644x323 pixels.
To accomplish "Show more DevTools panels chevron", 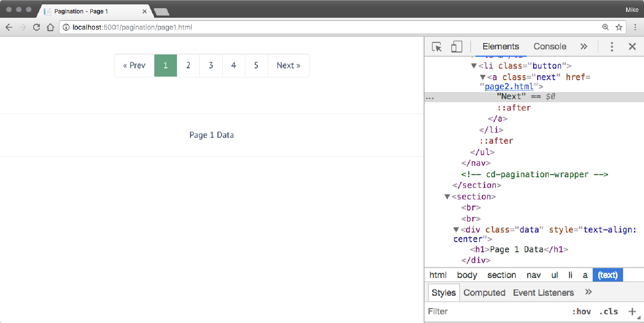I will [x=584, y=47].
